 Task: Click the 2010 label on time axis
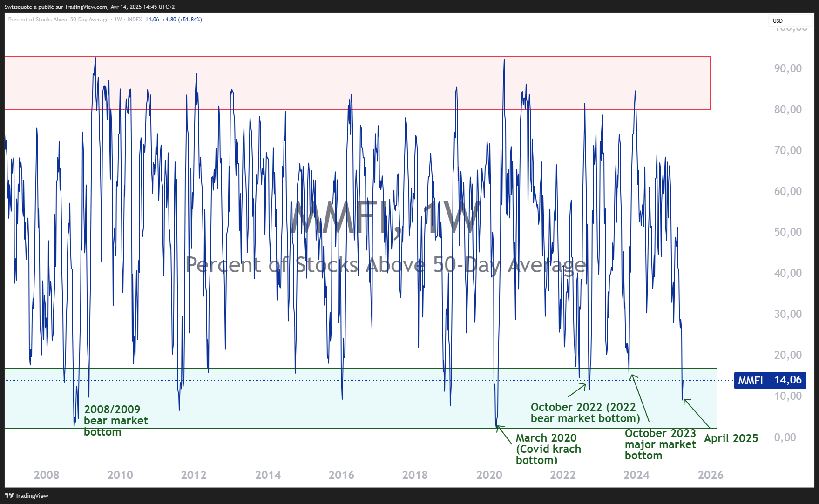(x=120, y=475)
